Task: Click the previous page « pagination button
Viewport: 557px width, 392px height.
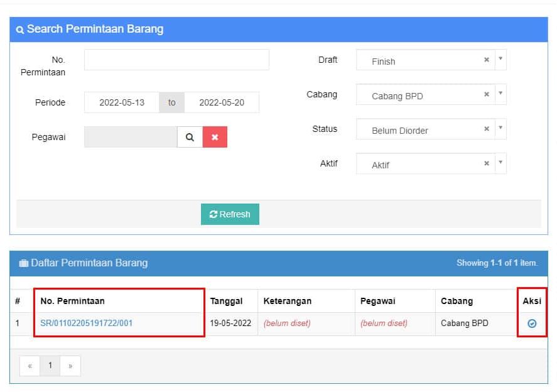Action: point(30,366)
